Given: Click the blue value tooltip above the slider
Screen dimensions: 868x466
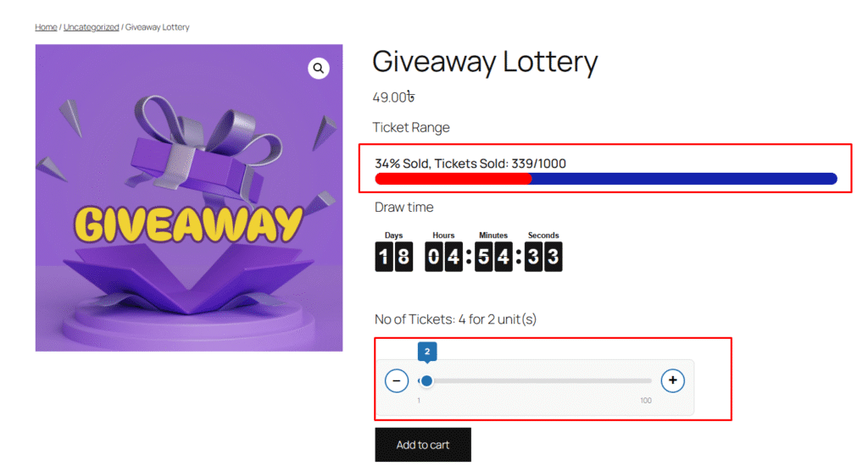Looking at the screenshot, I should point(427,351).
